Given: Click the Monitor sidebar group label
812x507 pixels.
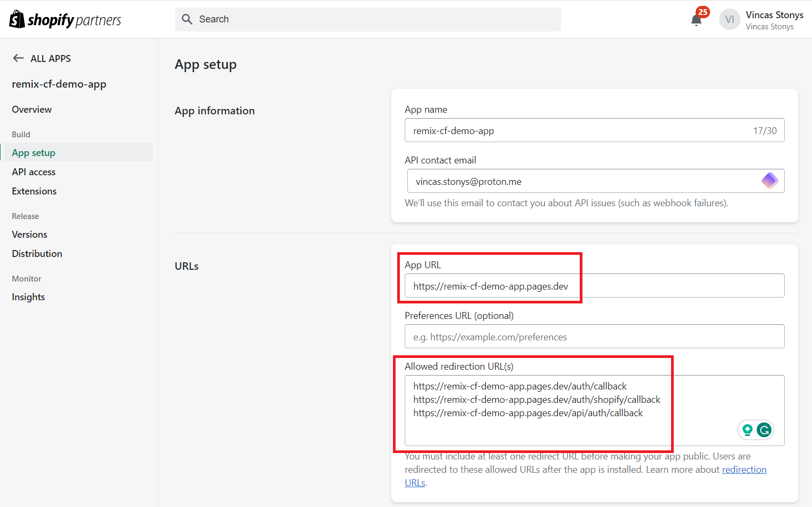Looking at the screenshot, I should (26, 279).
